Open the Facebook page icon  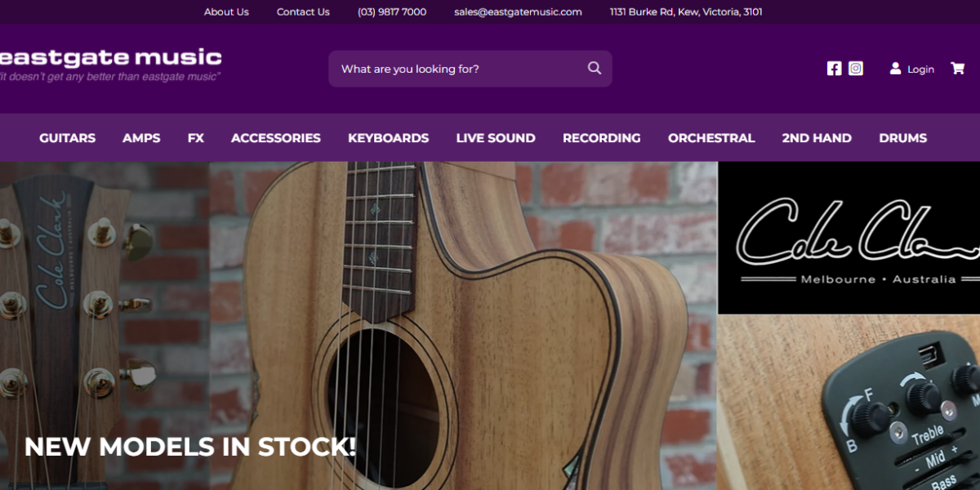(x=834, y=69)
